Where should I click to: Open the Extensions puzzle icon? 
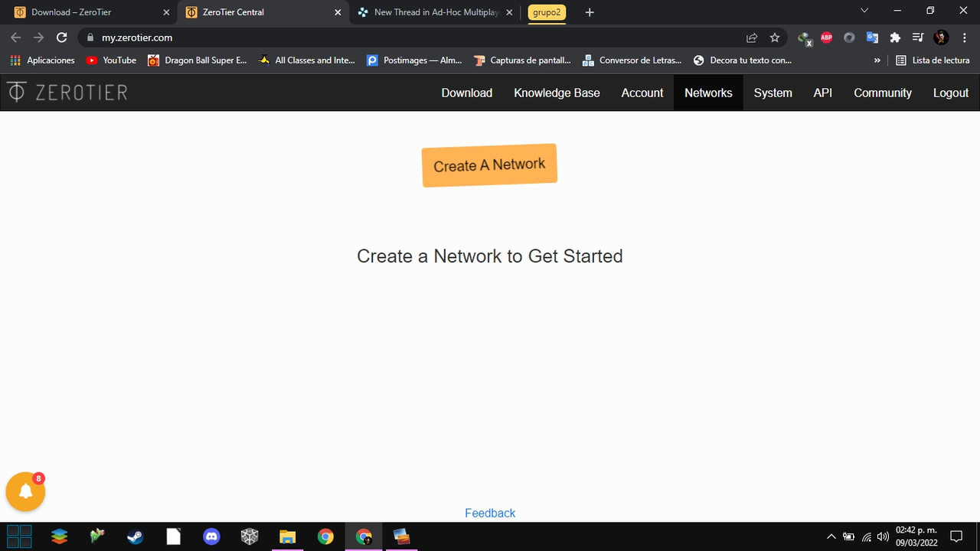click(895, 37)
